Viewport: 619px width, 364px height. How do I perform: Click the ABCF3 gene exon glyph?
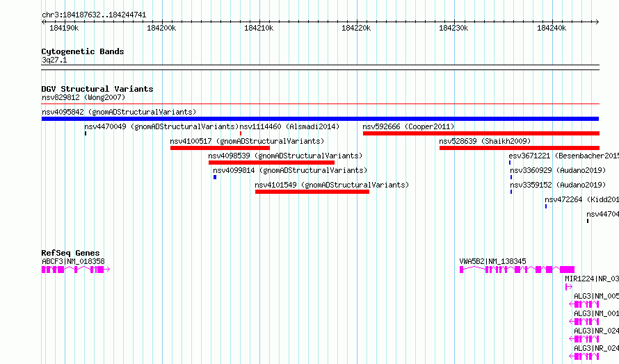point(75,270)
